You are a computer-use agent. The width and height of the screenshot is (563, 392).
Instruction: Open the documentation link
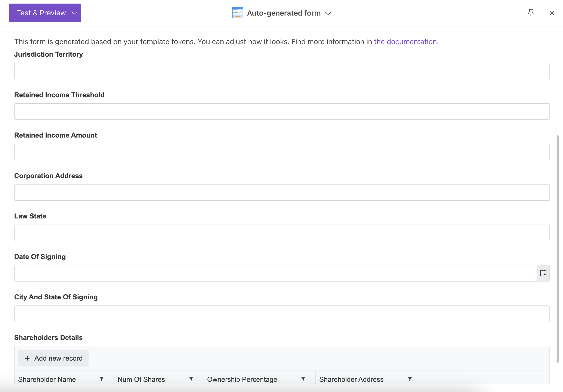405,41
